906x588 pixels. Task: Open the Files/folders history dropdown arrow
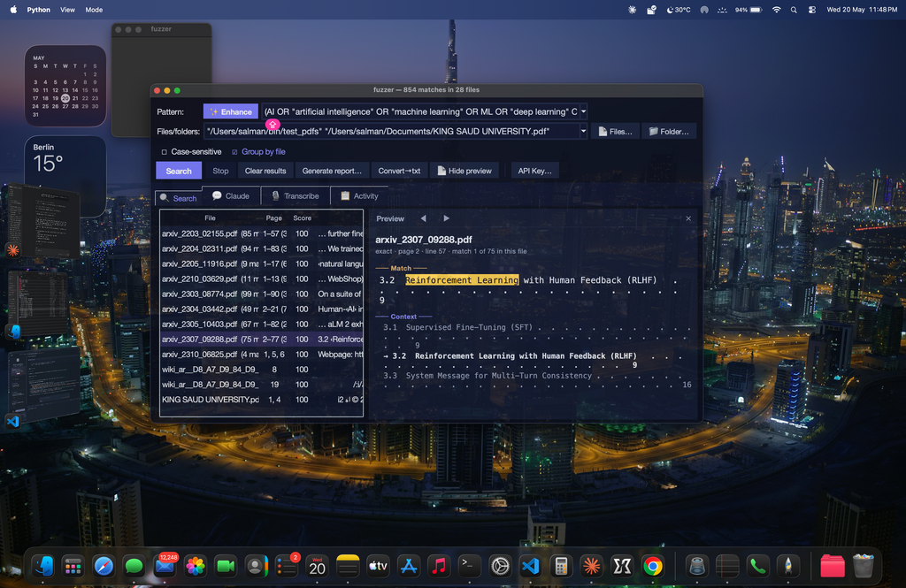coord(584,131)
